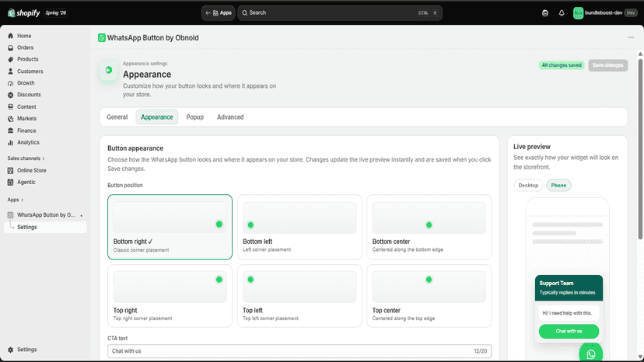644x362 pixels.
Task: Click the Support Team preview header
Action: [569, 287]
